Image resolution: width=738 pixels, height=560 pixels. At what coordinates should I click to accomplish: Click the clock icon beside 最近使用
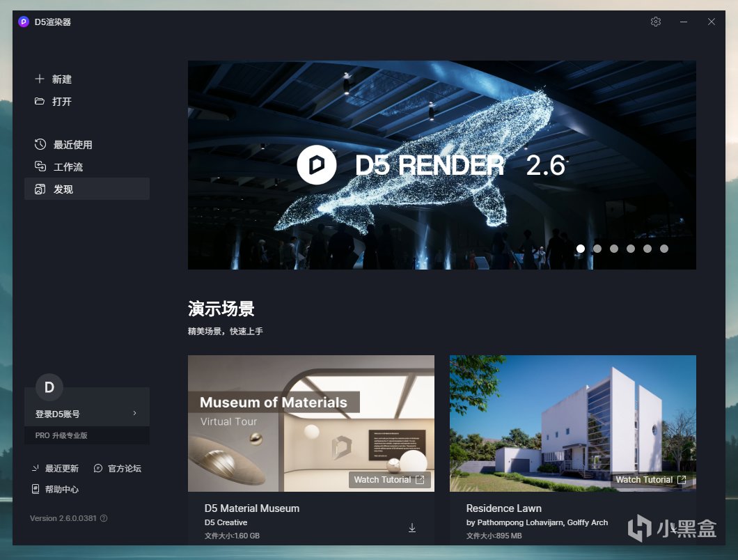tap(40, 144)
